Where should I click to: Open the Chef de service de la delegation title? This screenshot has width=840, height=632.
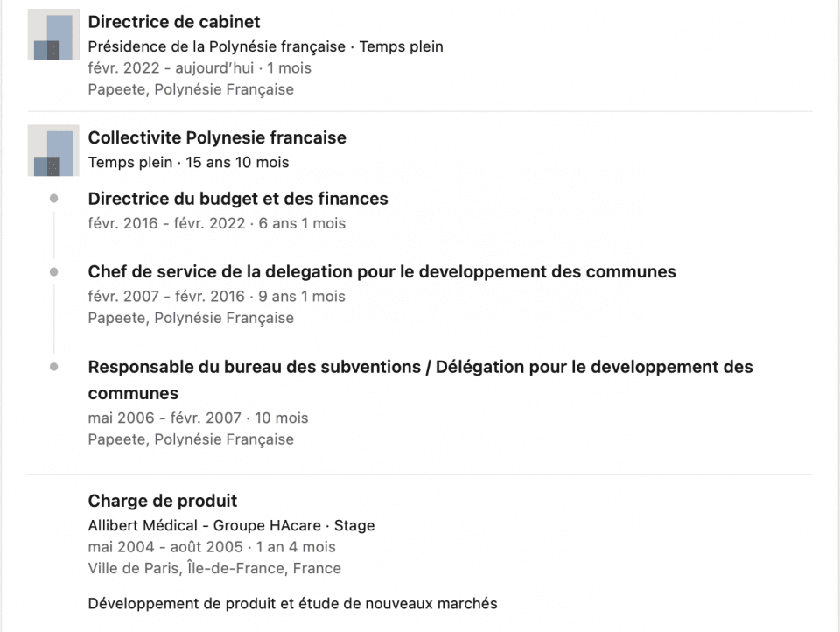point(382,271)
